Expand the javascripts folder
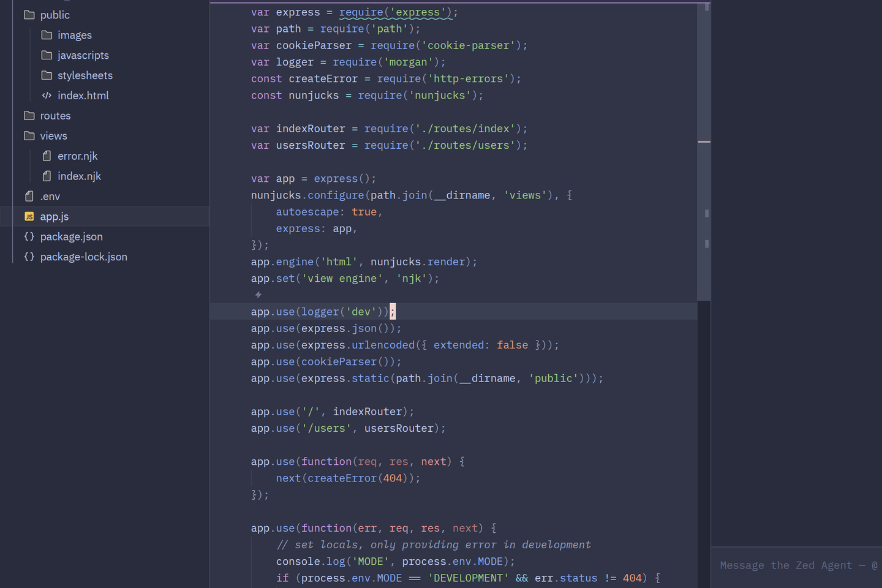Viewport: 882px width, 588px height. tap(105, 55)
